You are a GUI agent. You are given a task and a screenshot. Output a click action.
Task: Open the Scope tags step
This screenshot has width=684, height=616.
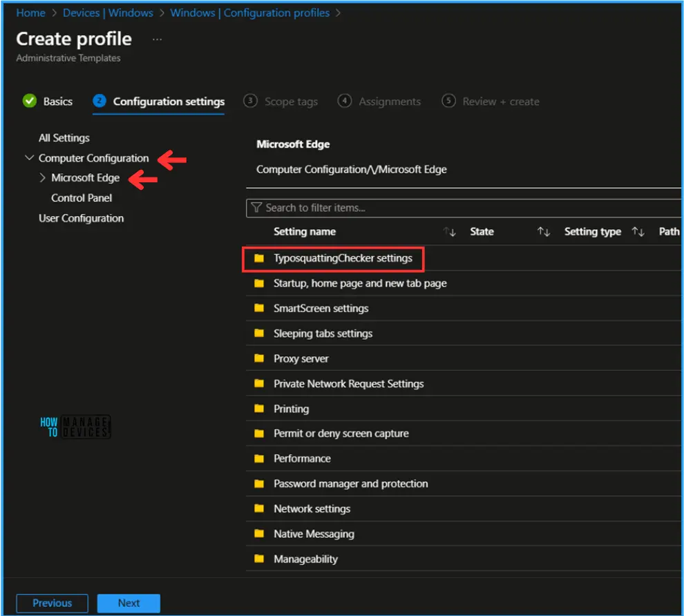pos(281,102)
